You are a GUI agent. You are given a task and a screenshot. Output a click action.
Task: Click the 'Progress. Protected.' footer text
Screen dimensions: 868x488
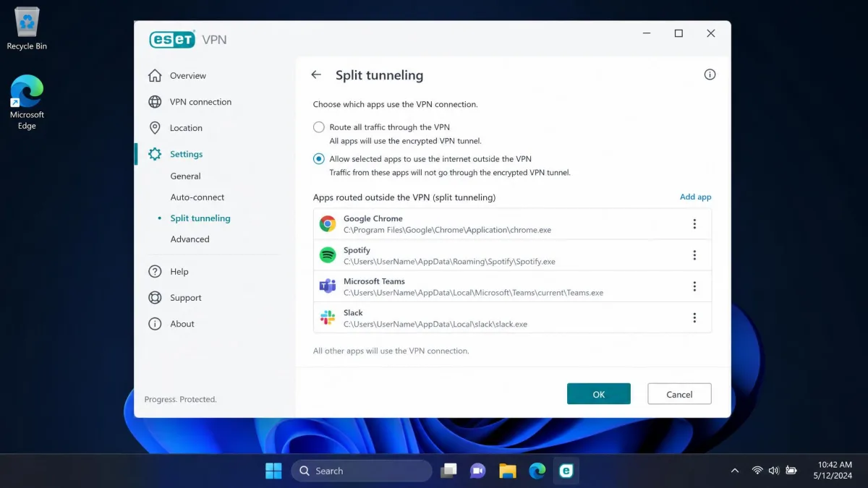(x=180, y=399)
